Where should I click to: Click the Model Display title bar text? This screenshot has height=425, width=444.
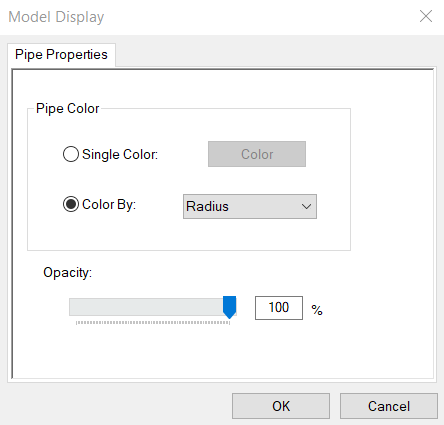(x=56, y=17)
